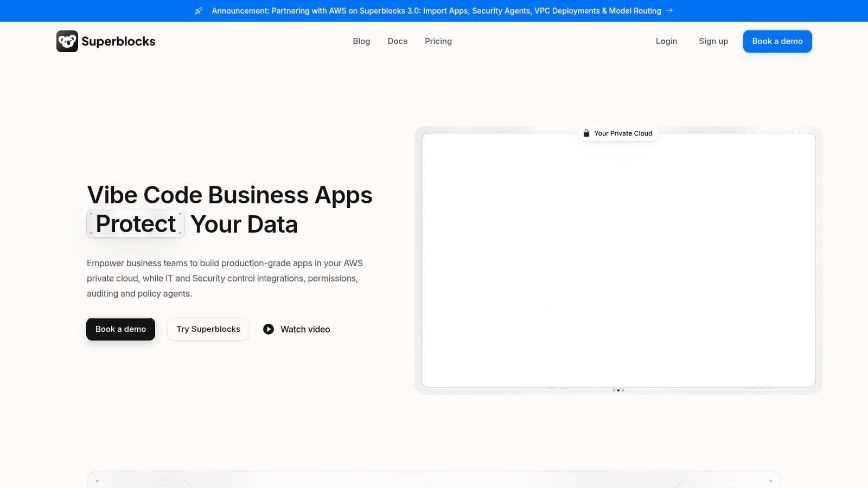This screenshot has height=488, width=868.
Task: Click the Sign up link
Action: tap(713, 41)
